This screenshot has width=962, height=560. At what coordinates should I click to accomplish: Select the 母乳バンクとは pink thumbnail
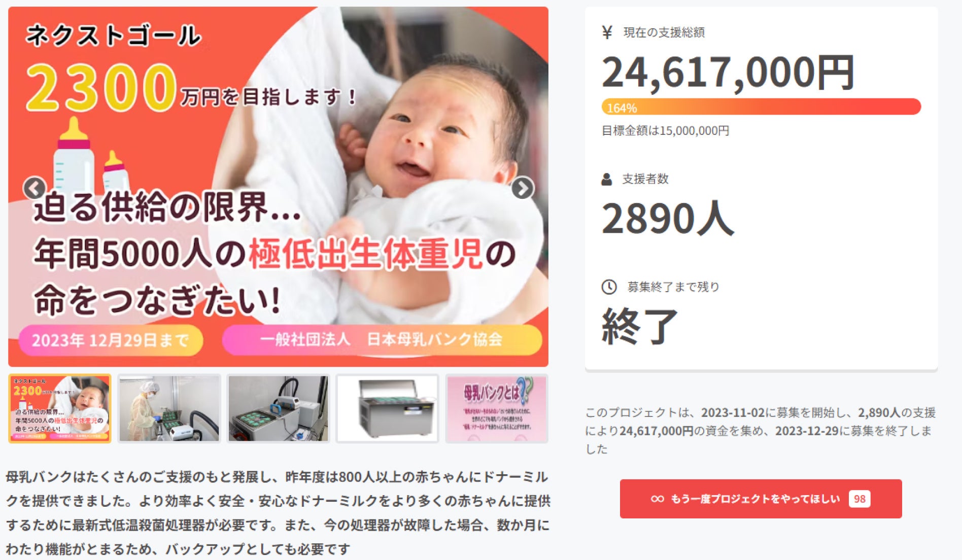[497, 409]
